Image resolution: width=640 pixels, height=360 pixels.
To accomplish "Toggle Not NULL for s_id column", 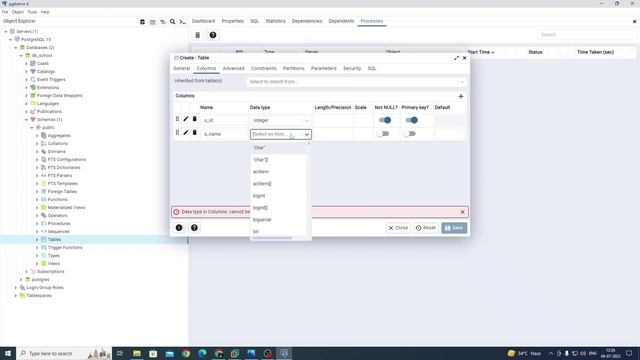I will (x=384, y=120).
